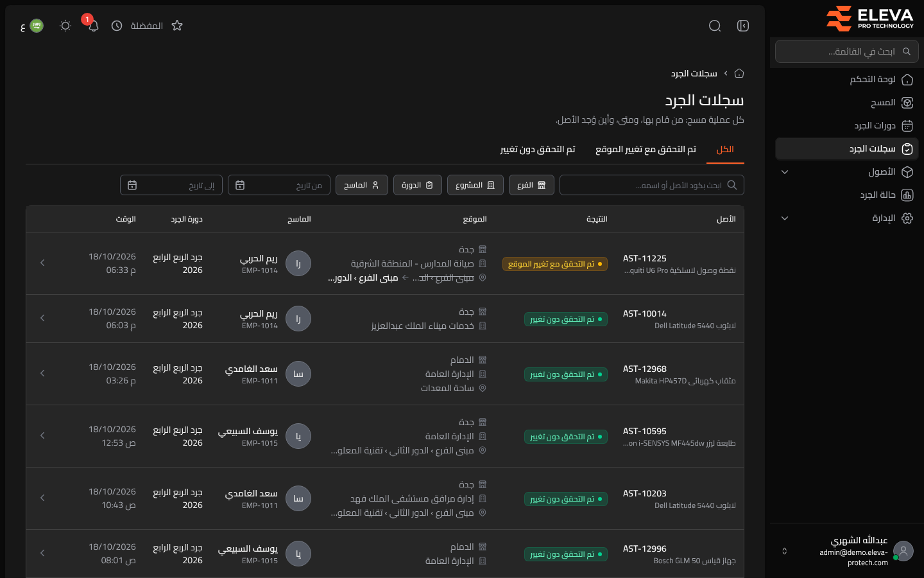Open details arrow for AST-11225 row
Screen dimensions: 924x578
point(42,263)
